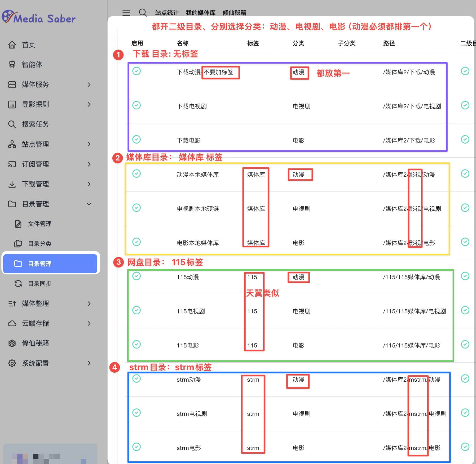Viewport: 476px width, 464px height.
Task: Open 智能体 via its robot icon
Action: coord(12,65)
